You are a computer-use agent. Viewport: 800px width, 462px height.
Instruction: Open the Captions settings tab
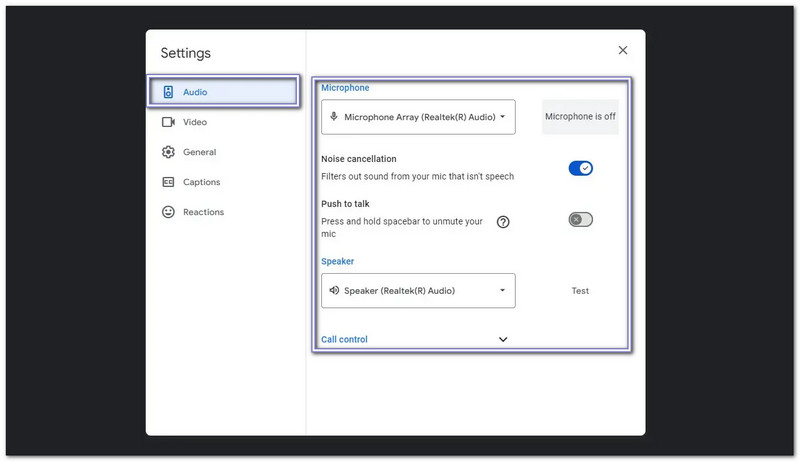click(201, 182)
